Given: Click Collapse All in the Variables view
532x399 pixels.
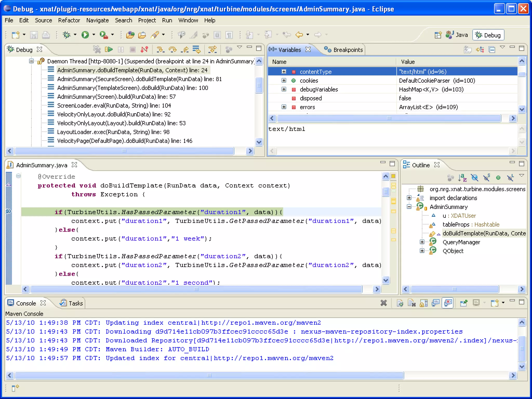Looking at the screenshot, I should click(x=492, y=49).
